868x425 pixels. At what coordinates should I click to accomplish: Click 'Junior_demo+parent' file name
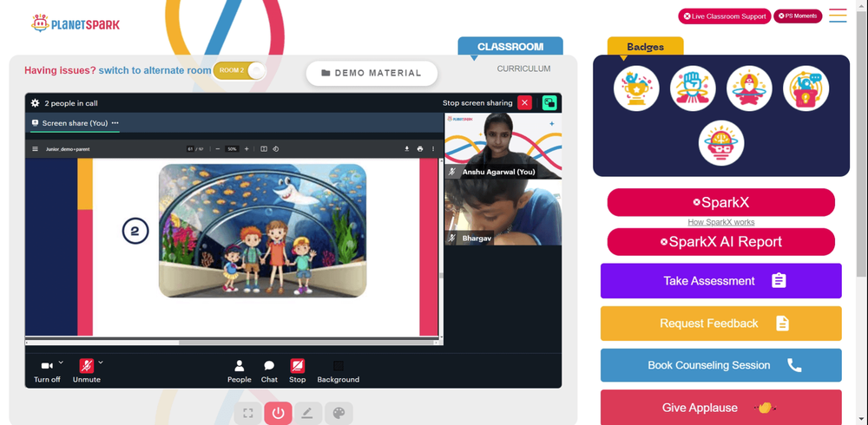(68, 149)
